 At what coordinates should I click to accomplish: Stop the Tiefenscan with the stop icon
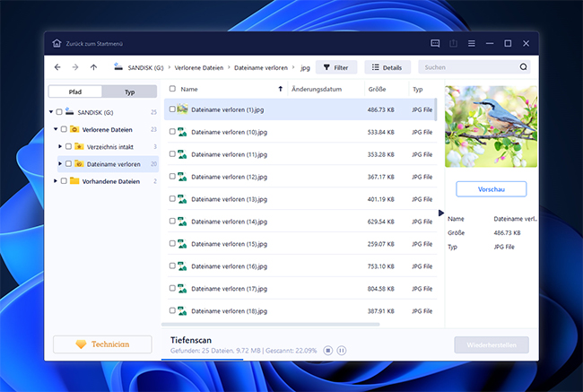(x=327, y=351)
